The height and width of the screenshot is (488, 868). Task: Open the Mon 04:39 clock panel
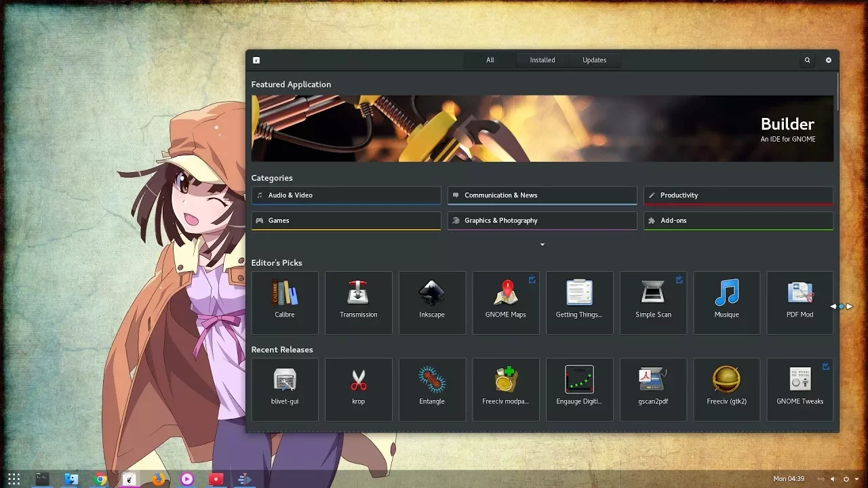(x=789, y=479)
